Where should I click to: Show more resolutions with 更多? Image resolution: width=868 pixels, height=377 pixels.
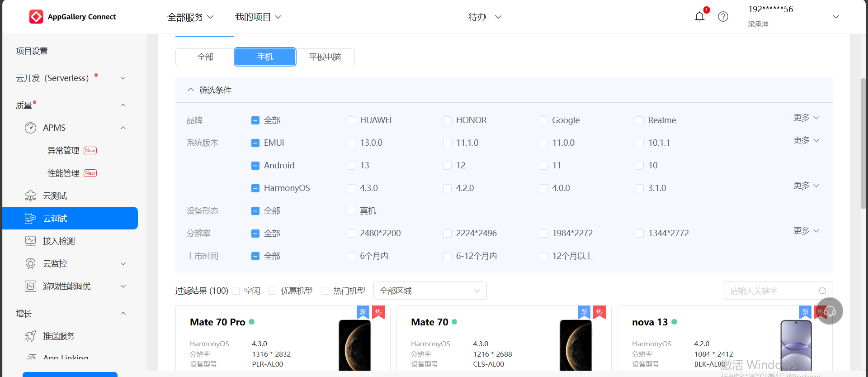tap(807, 231)
